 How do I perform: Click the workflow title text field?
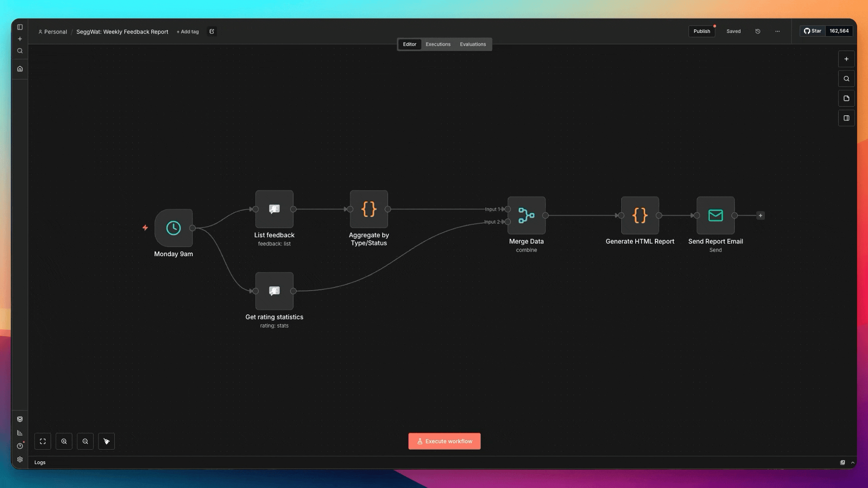click(x=122, y=32)
